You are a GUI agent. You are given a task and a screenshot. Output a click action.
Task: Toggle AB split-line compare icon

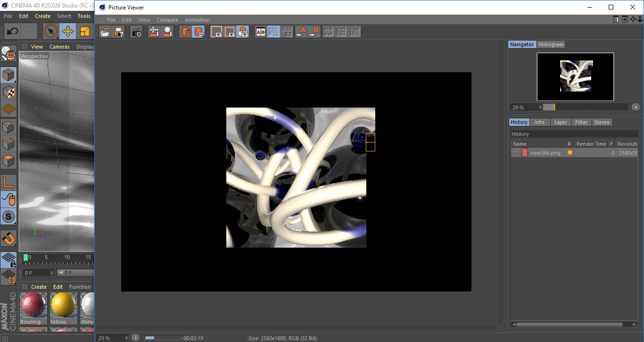click(x=274, y=32)
